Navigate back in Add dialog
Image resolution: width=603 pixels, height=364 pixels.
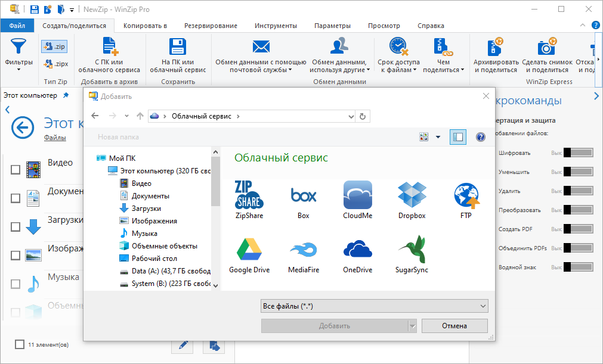coord(95,116)
